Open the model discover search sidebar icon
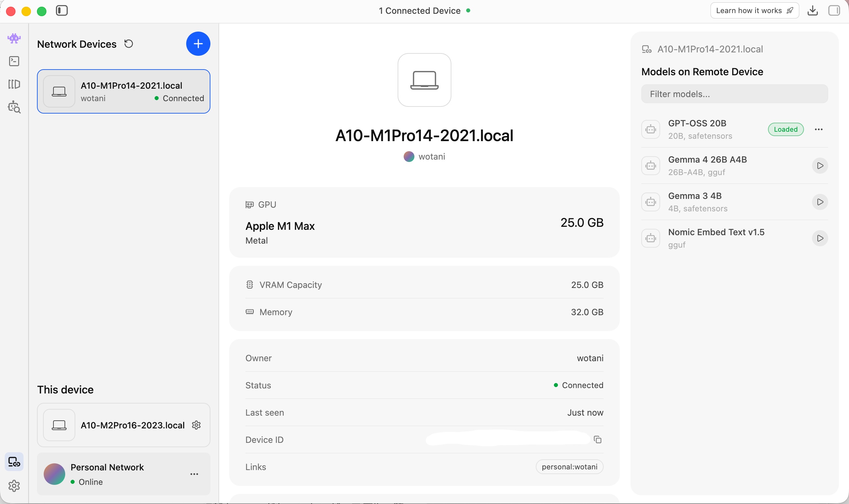Viewport: 849px width, 504px height. tap(14, 107)
